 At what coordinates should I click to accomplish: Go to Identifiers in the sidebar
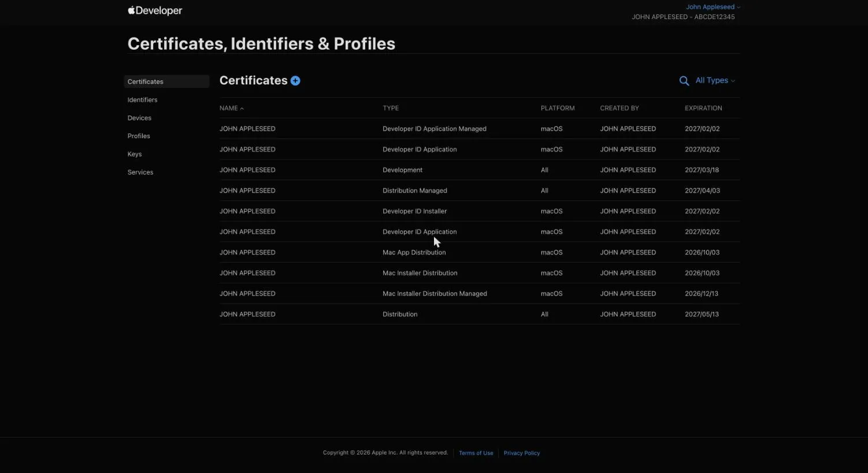coord(142,100)
